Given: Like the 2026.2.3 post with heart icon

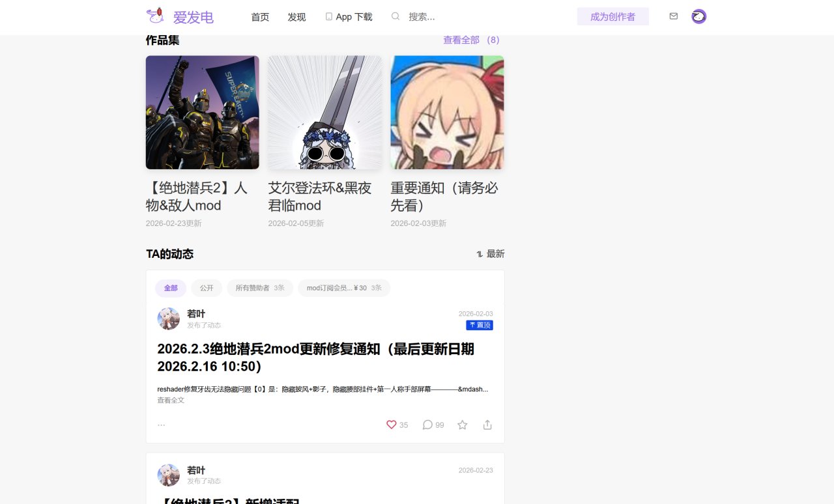Looking at the screenshot, I should 392,425.
